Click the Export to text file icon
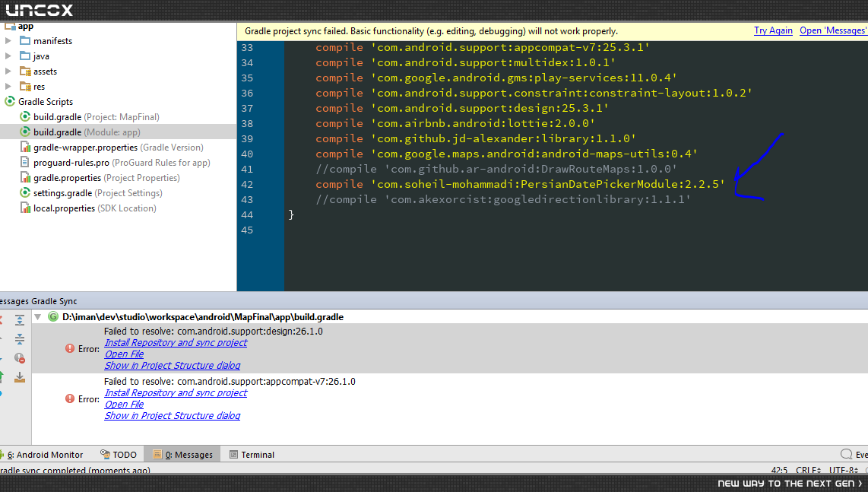The width and height of the screenshot is (868, 492). point(19,377)
